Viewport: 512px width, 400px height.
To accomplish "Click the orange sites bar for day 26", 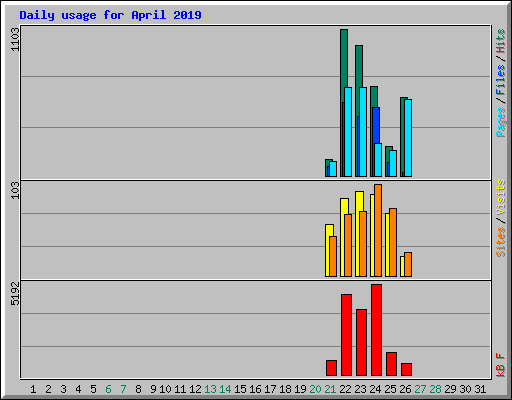I will click(408, 265).
